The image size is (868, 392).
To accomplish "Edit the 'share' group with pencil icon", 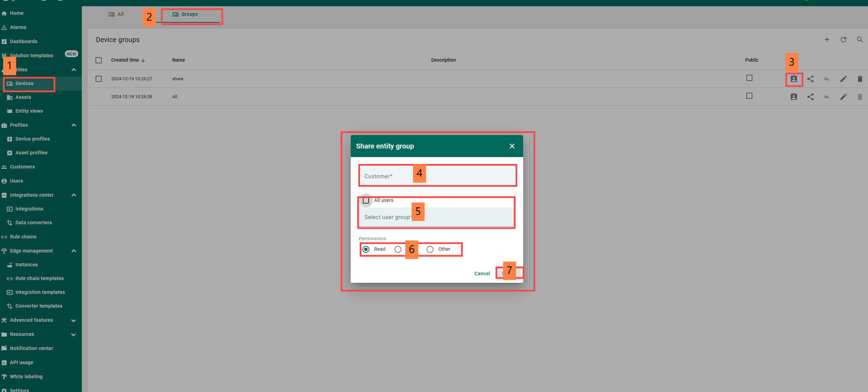I will click(x=843, y=79).
